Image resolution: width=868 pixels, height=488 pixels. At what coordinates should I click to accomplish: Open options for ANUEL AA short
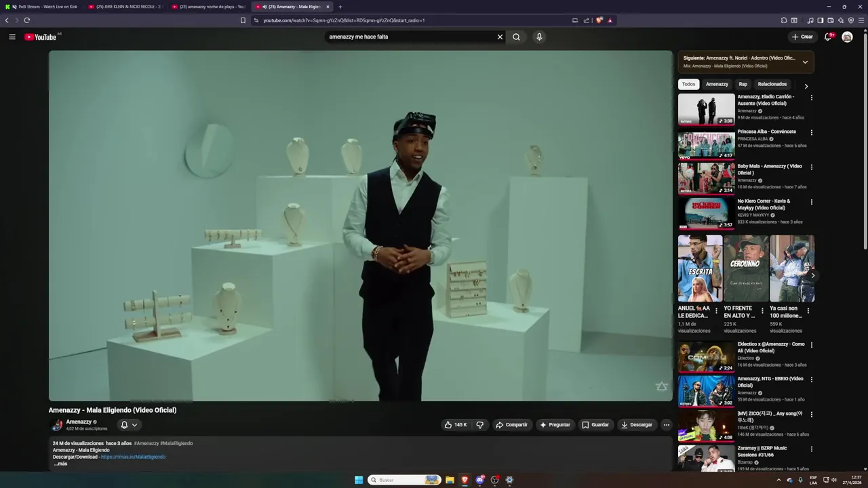716,311
